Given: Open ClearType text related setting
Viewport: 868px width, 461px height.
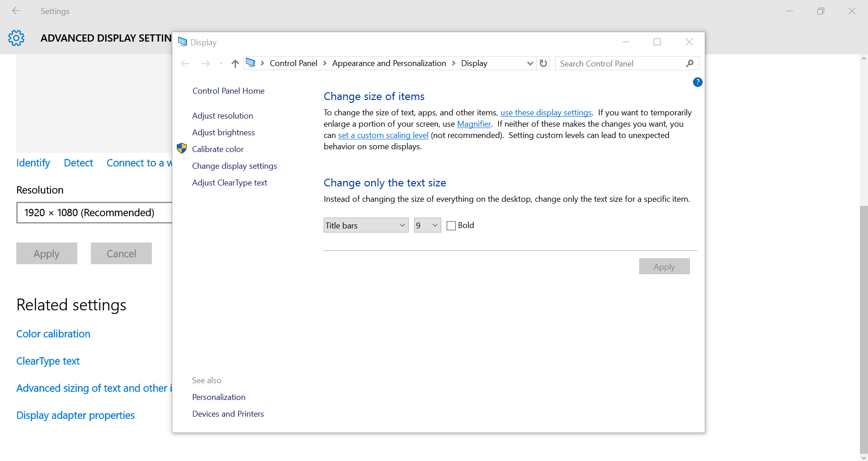Looking at the screenshot, I should [48, 361].
